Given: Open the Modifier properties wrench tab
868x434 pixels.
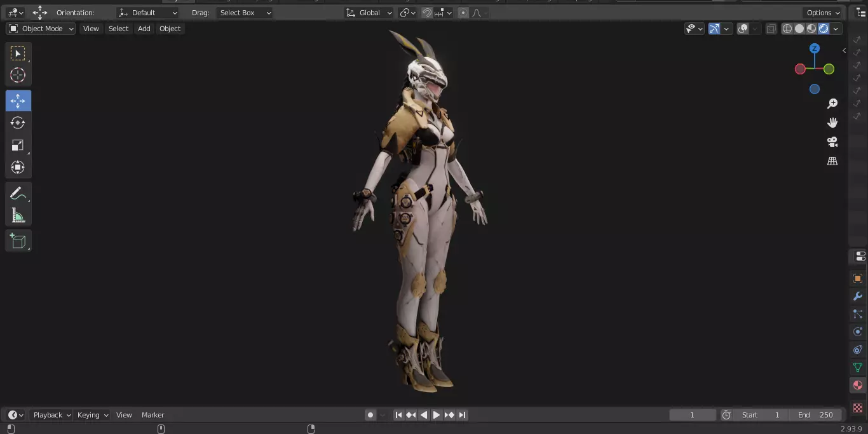Looking at the screenshot, I should coord(858,296).
